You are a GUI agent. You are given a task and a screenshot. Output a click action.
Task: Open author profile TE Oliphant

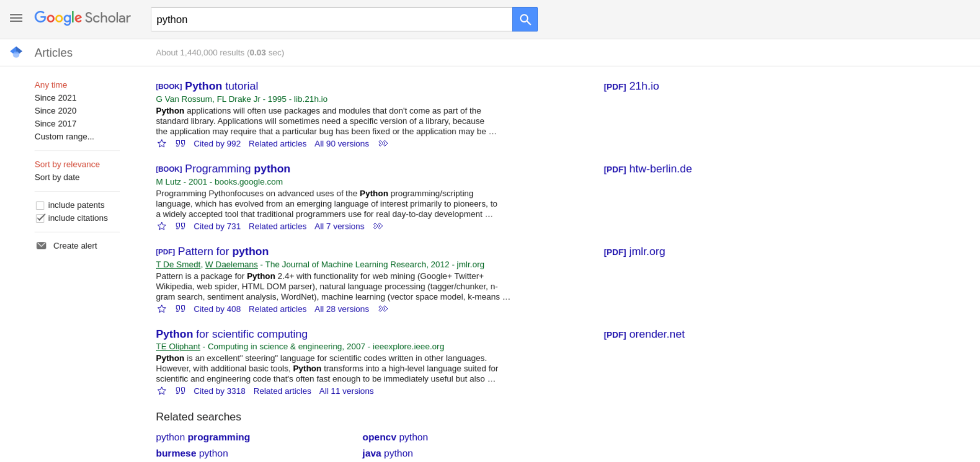coord(178,347)
